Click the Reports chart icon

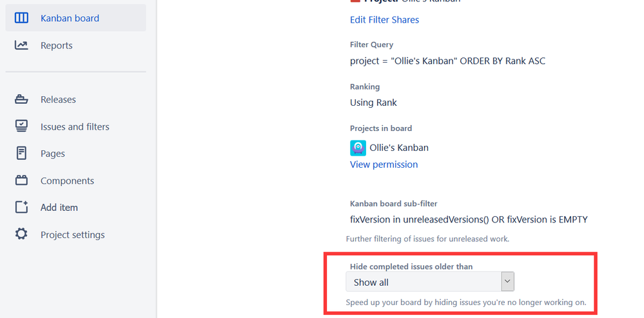[21, 45]
